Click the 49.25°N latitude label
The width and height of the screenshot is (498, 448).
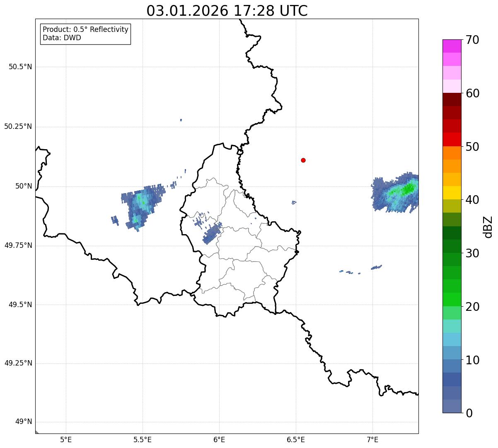[18, 363]
